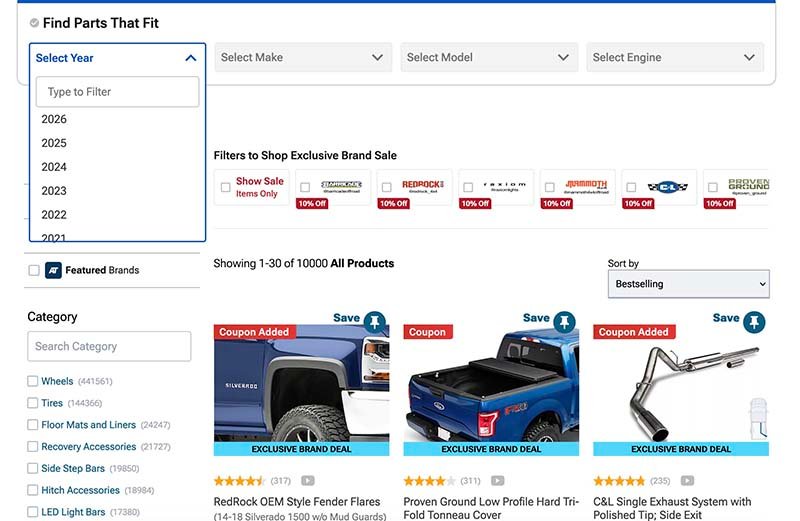Open the Select Make dropdown

pos(302,58)
